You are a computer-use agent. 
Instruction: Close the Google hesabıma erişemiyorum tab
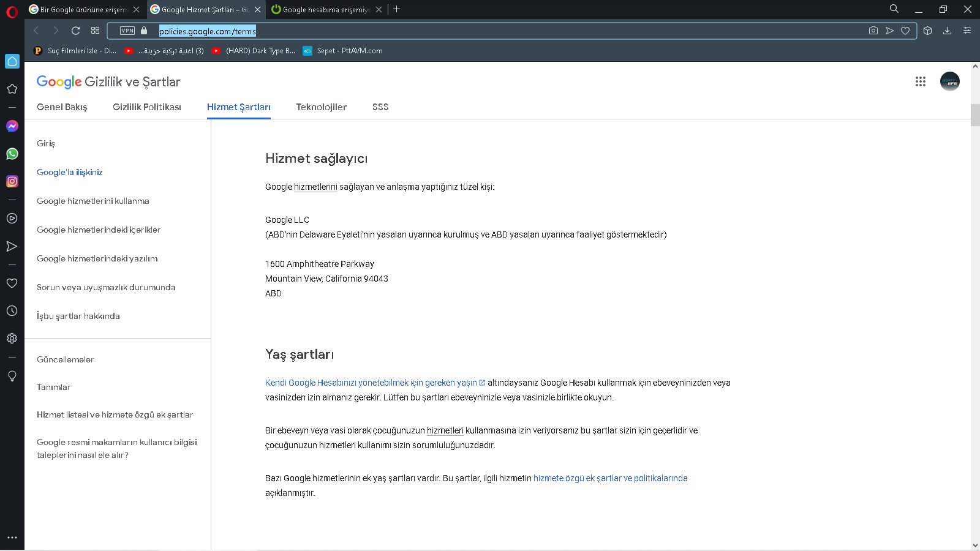pos(379,10)
